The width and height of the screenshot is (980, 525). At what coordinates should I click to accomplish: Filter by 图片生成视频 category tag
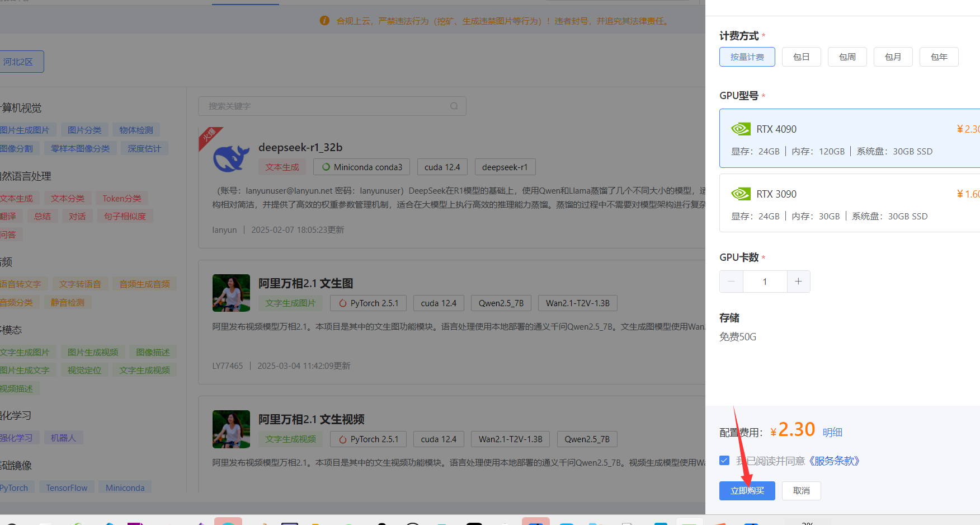click(93, 352)
